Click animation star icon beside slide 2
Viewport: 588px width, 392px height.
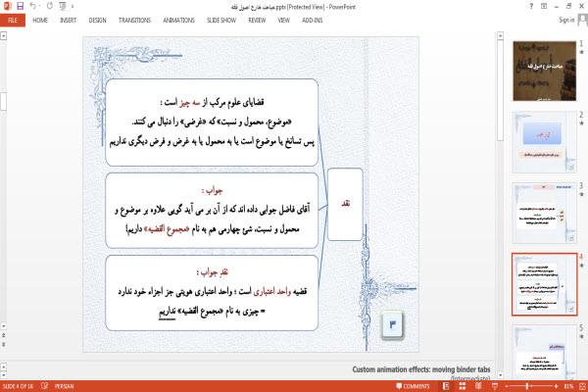[581, 123]
